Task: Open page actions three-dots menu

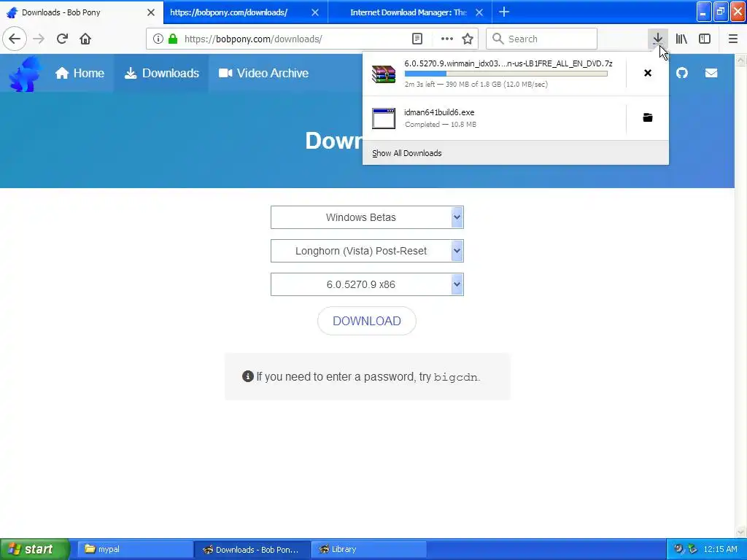Action: click(447, 39)
